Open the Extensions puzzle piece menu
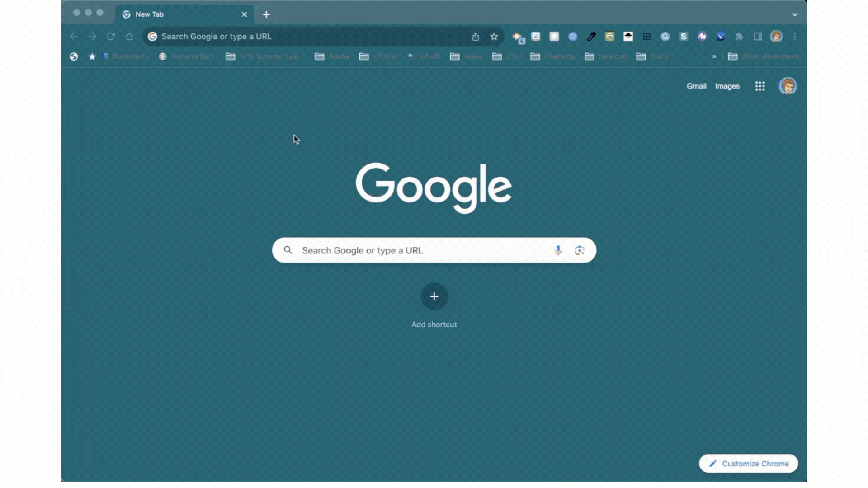The width and height of the screenshot is (868, 488). click(739, 37)
